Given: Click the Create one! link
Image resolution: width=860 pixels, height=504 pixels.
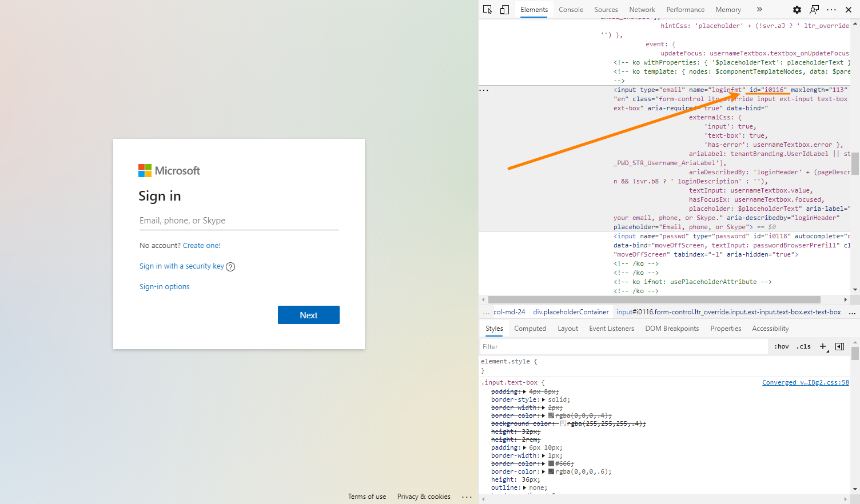Looking at the screenshot, I should coord(201,245).
